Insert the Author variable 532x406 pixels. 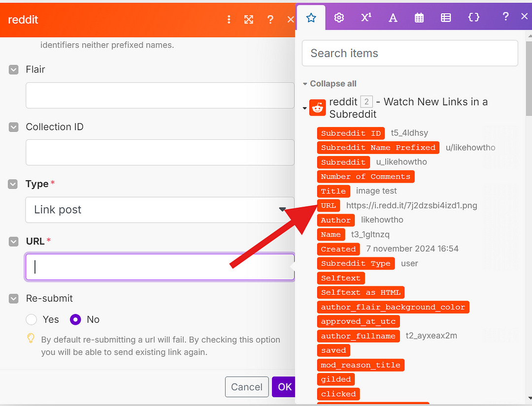pyautogui.click(x=335, y=220)
